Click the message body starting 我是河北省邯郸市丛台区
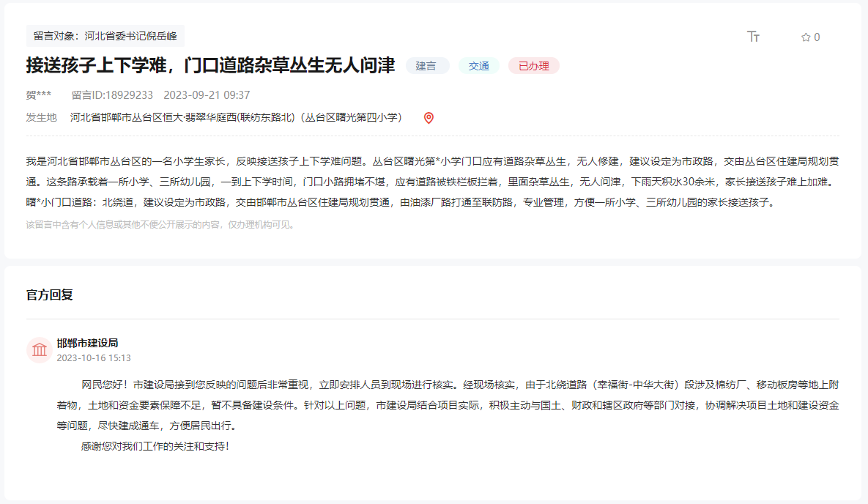Image resolution: width=868 pixels, height=504 pixels. point(432,182)
